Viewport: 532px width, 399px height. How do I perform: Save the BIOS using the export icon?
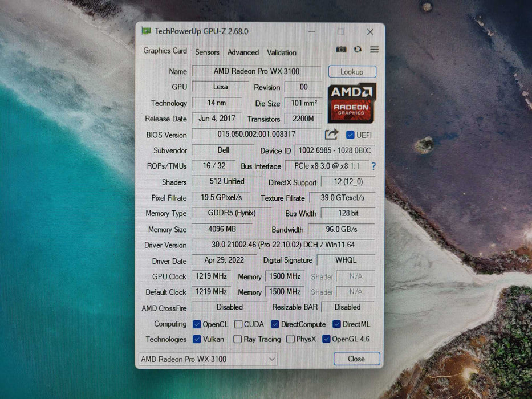tap(331, 134)
